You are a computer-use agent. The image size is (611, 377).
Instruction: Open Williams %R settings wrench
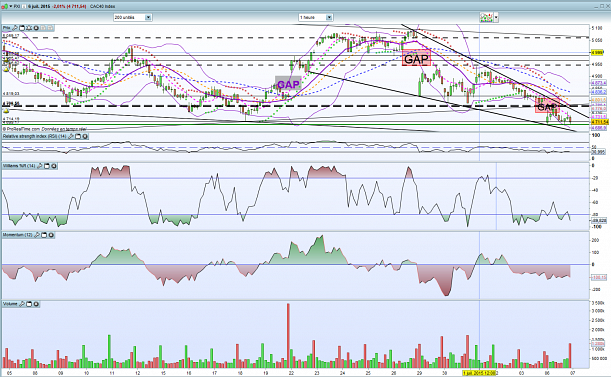39,166
